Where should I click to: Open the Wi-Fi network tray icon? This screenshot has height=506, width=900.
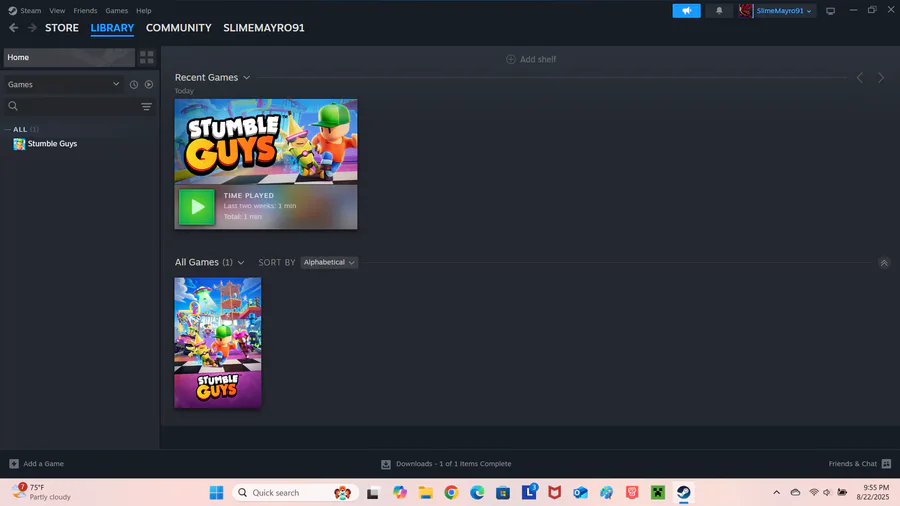tap(813, 492)
